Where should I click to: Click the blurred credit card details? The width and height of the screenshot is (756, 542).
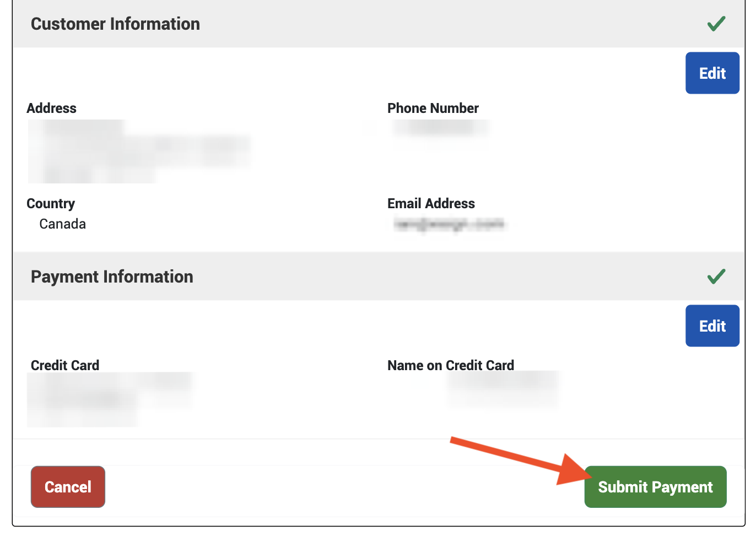pyautogui.click(x=110, y=399)
